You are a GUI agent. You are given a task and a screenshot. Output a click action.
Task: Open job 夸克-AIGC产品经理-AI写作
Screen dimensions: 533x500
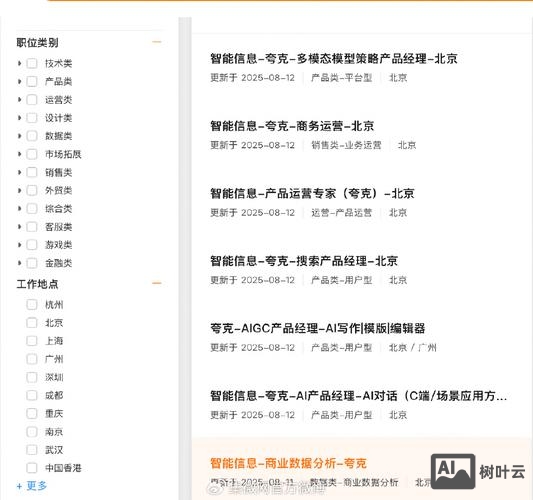tap(317, 328)
